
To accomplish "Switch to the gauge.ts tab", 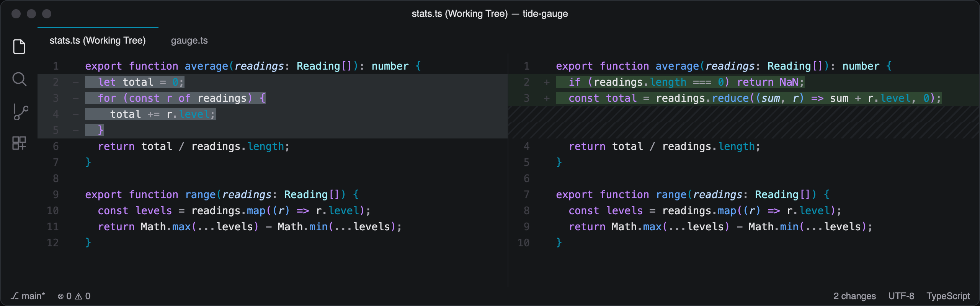I will point(189,41).
